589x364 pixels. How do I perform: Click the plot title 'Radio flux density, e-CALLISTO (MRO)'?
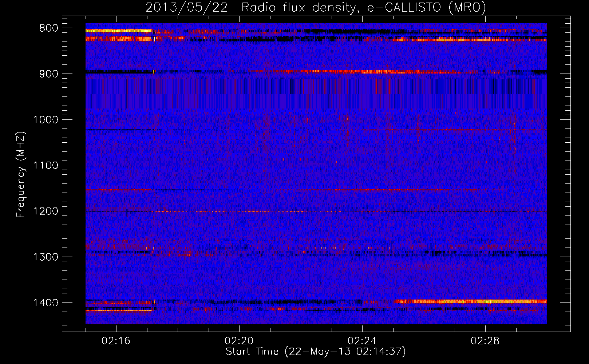pyautogui.click(x=364, y=7)
